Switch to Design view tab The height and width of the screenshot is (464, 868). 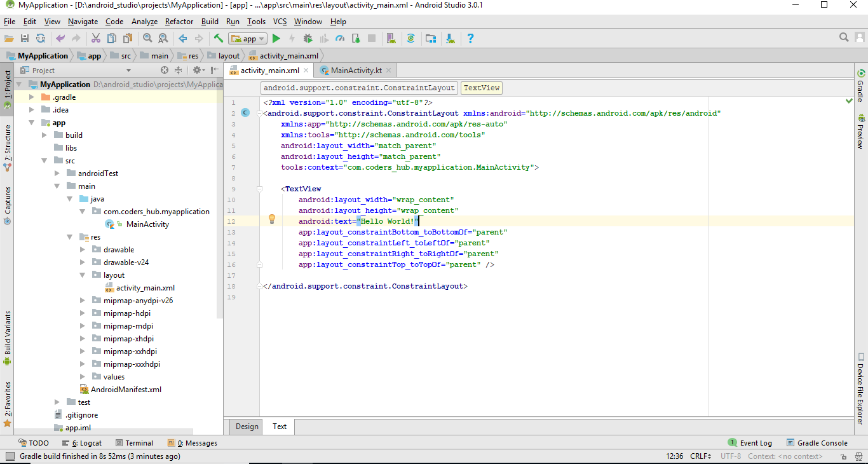pos(247,426)
